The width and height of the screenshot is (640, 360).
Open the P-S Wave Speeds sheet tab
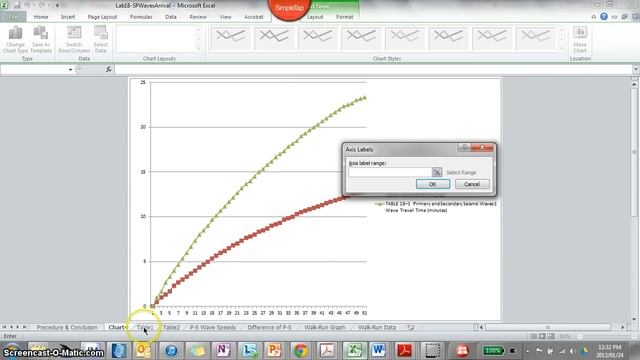pos(213,327)
